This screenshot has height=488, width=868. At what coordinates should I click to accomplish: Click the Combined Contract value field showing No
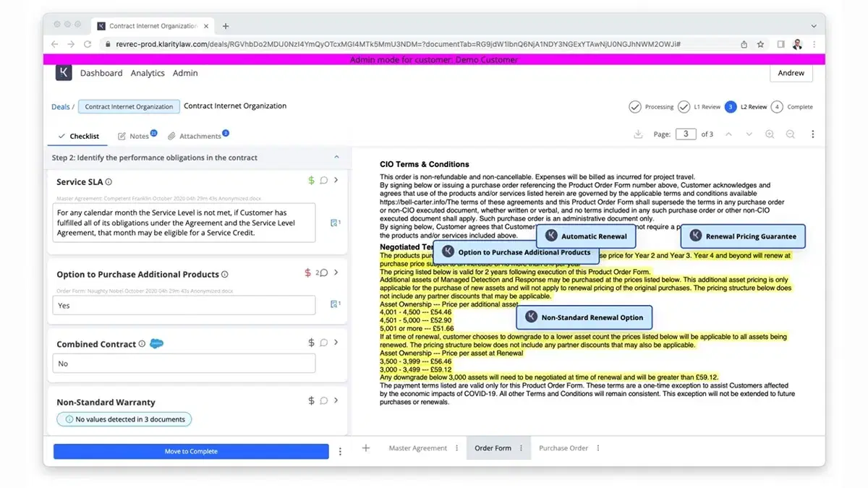click(184, 364)
